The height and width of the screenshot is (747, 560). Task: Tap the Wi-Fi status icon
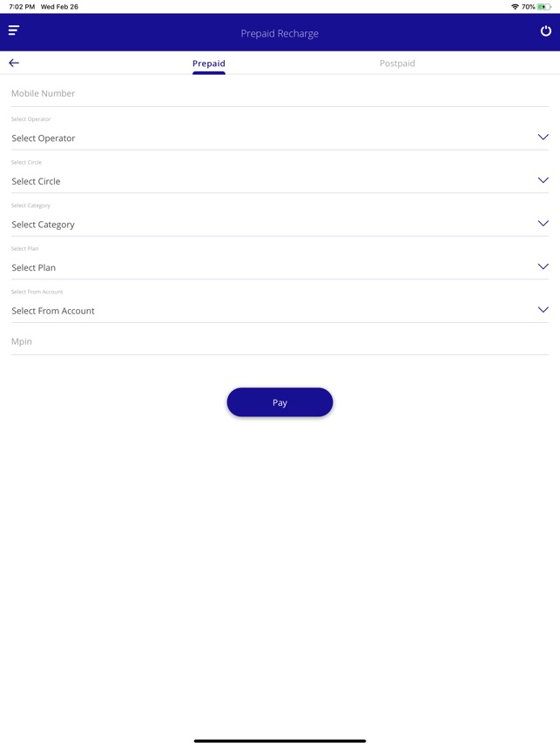pos(515,7)
